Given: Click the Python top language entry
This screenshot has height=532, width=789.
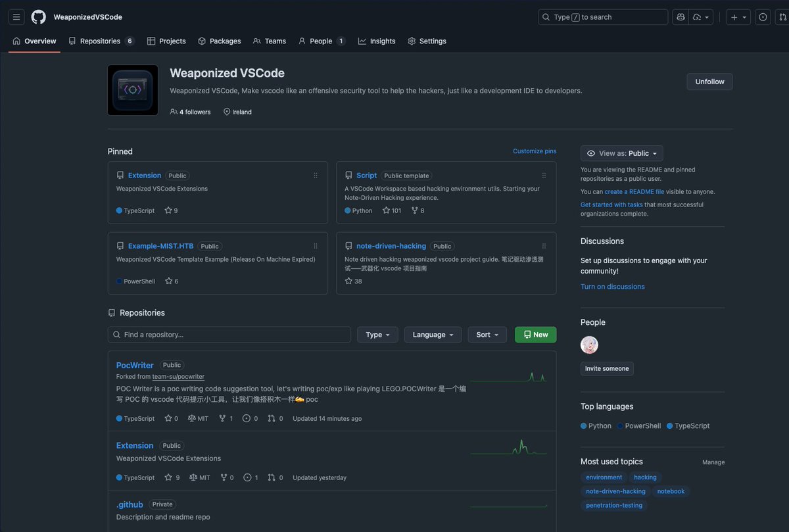Looking at the screenshot, I should pos(596,425).
